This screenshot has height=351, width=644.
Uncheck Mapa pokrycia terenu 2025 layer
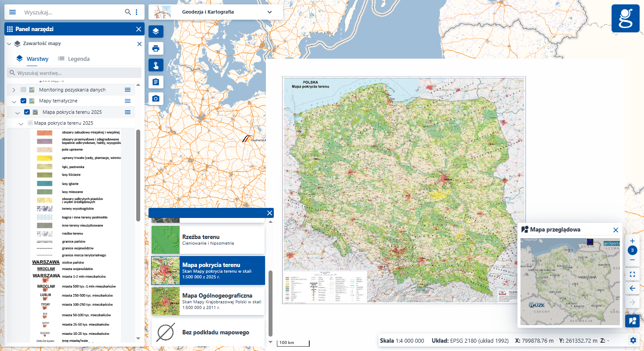click(x=27, y=112)
